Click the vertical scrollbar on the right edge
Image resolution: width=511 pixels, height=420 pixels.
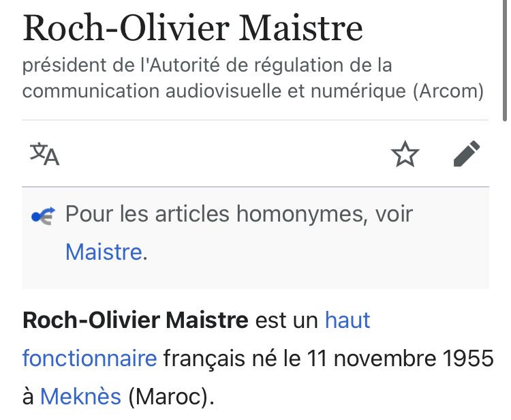[x=504, y=55]
